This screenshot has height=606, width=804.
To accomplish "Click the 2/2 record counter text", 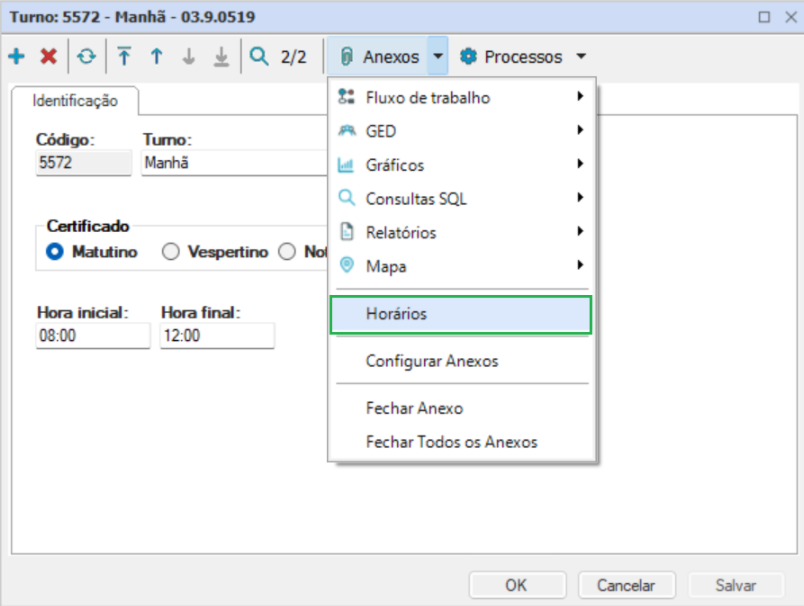I will 293,57.
